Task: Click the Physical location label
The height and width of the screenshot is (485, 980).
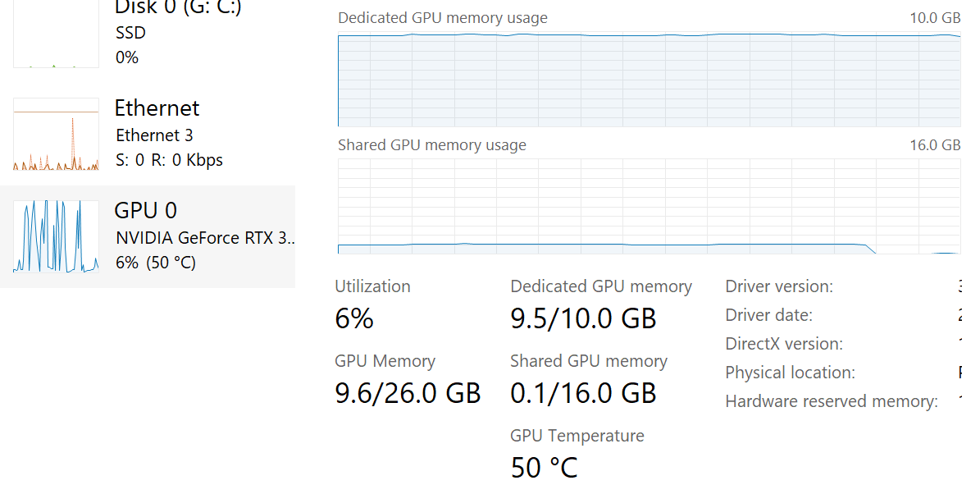Action: point(789,372)
